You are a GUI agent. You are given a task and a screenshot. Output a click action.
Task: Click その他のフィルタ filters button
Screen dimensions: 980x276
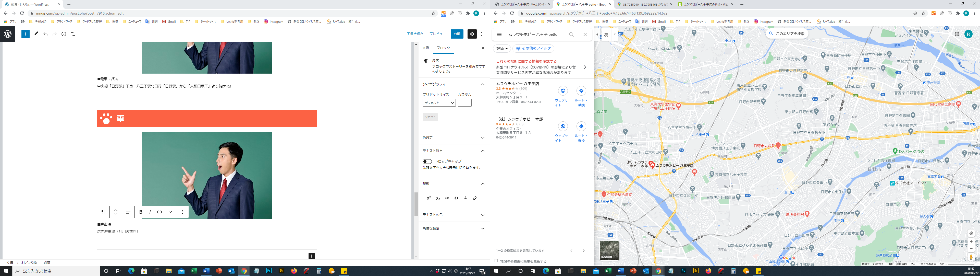pyautogui.click(x=533, y=48)
